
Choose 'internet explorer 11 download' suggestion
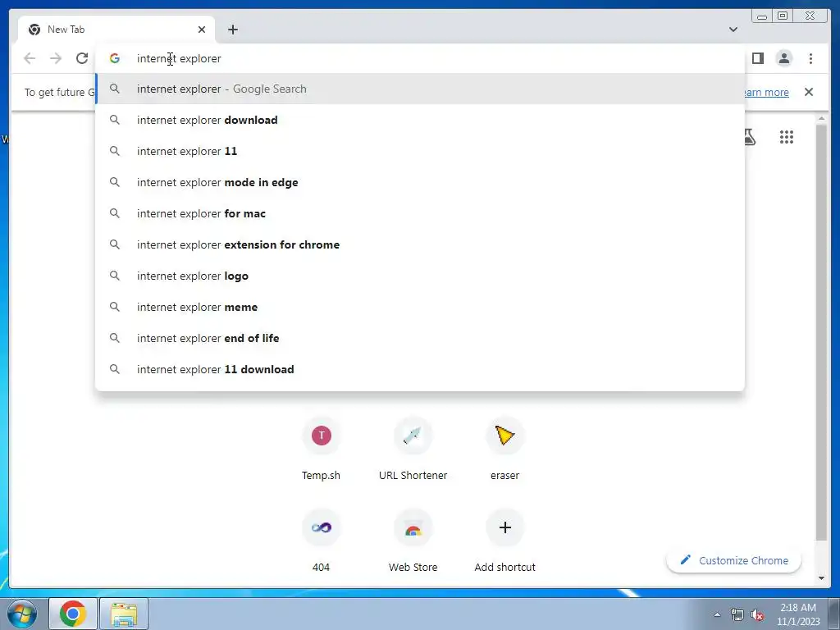pos(420,369)
